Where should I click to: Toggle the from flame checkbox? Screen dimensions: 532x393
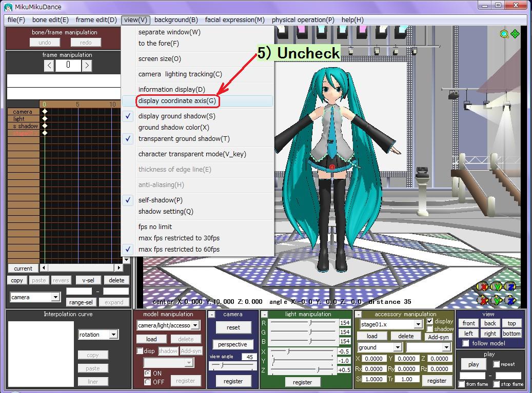461,384
